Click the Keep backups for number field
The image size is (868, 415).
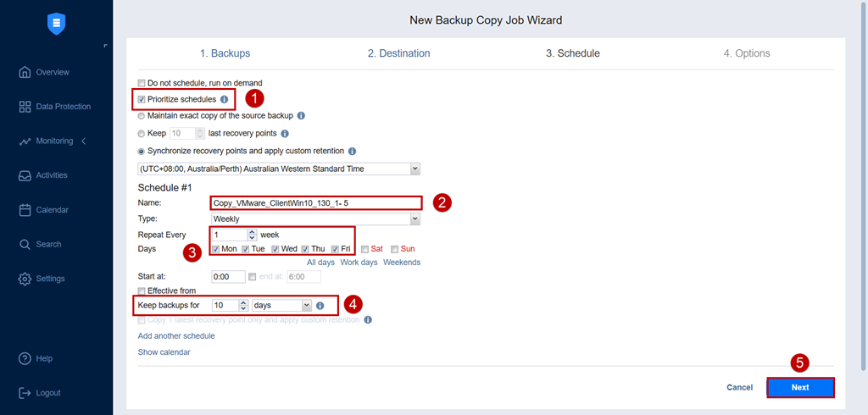(225, 305)
